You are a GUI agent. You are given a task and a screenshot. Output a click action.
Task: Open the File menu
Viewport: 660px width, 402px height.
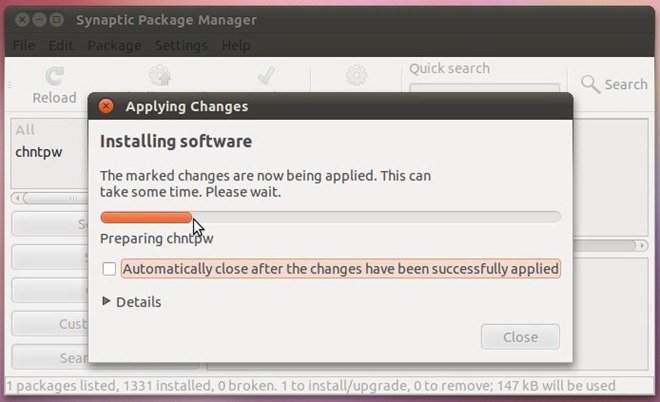(24, 45)
